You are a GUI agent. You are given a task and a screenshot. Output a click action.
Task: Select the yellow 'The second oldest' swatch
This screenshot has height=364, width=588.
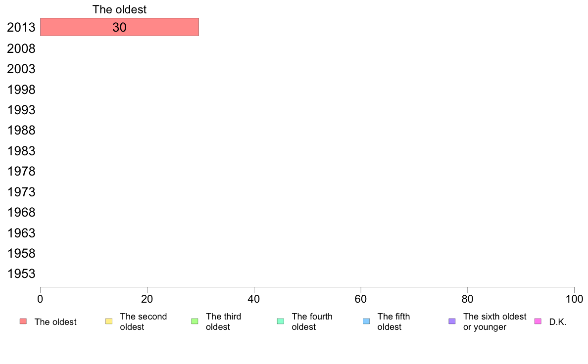pyautogui.click(x=109, y=321)
